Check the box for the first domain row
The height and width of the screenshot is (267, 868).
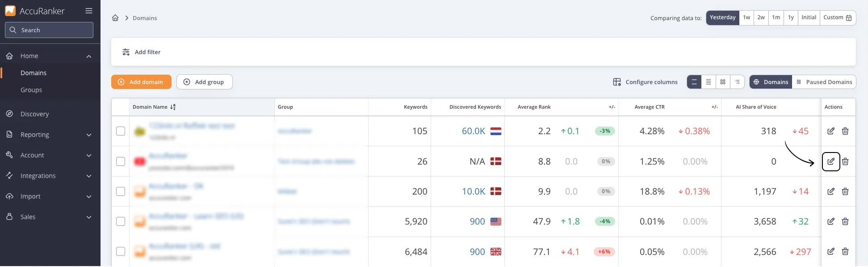pyautogui.click(x=121, y=131)
